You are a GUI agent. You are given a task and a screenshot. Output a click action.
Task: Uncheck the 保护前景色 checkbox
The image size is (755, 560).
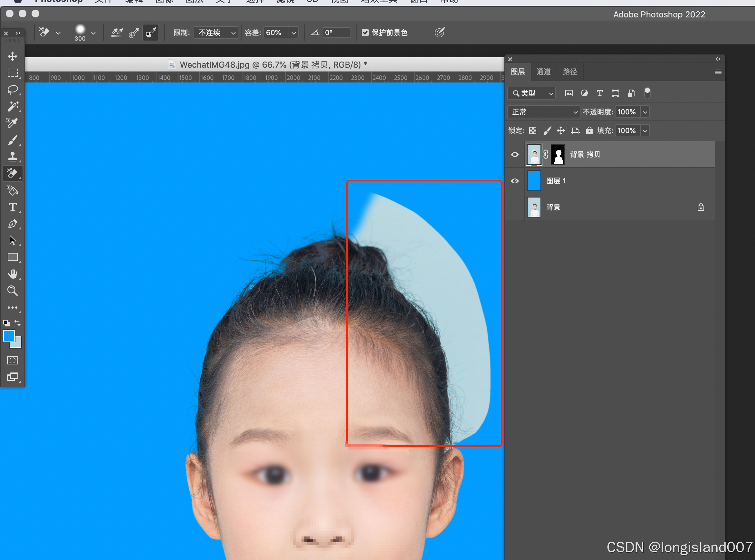point(365,33)
